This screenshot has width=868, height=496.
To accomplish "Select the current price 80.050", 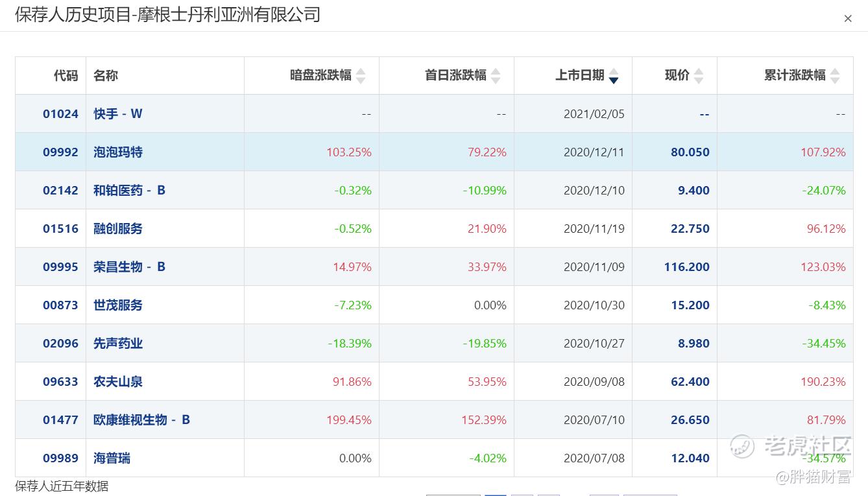I will 690,152.
